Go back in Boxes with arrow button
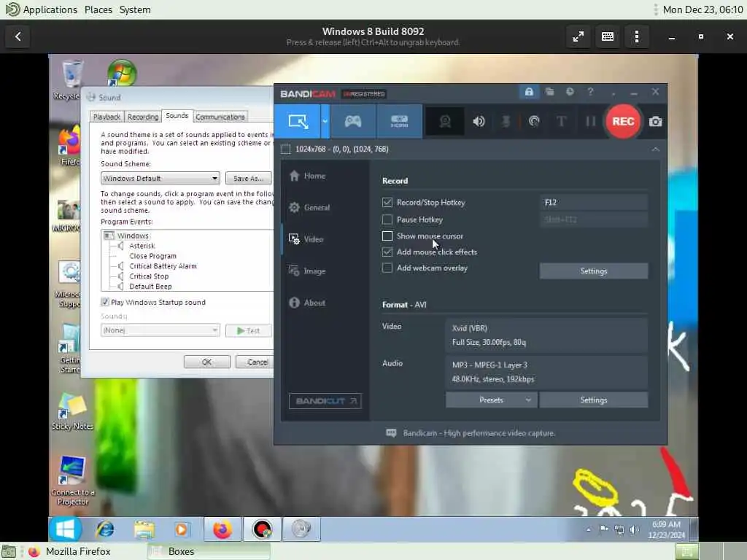The height and width of the screenshot is (560, 747). (x=18, y=36)
